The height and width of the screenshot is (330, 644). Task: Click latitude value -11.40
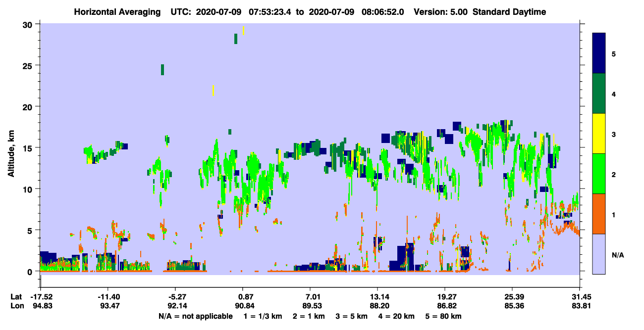[107, 297]
